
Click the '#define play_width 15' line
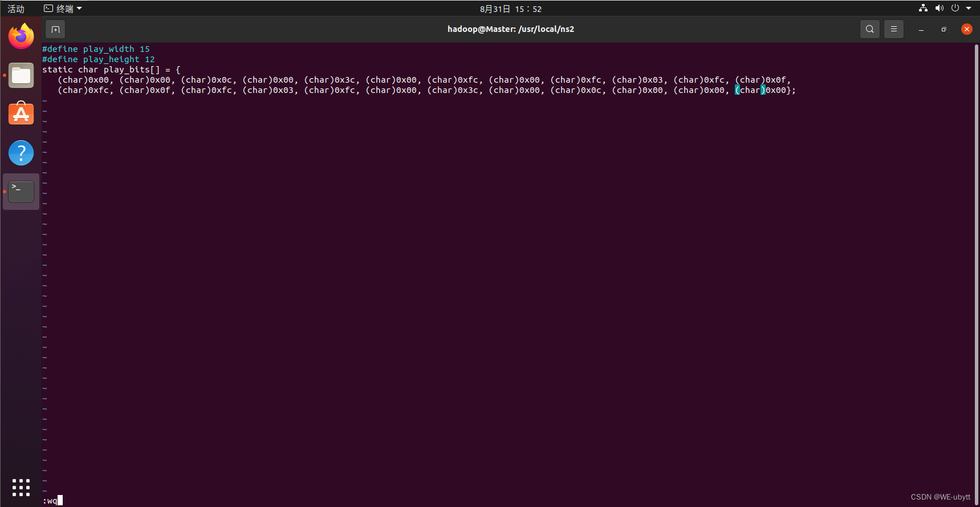[96, 49]
